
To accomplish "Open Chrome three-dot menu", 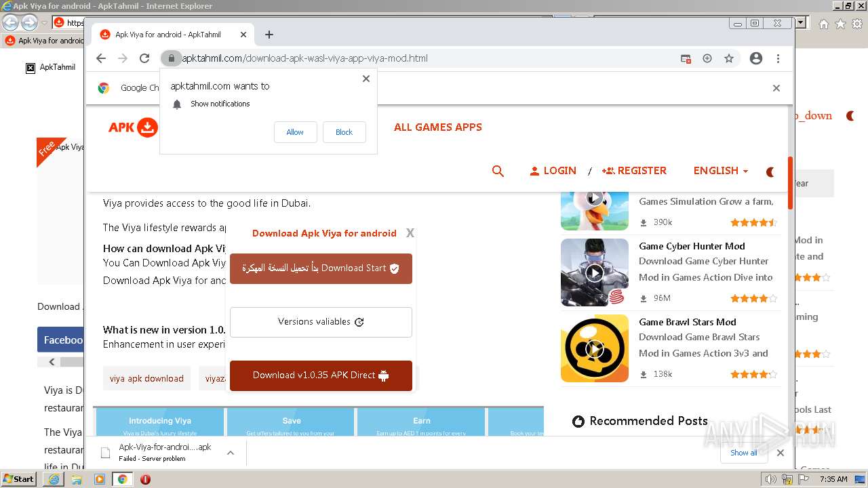I will click(x=778, y=58).
